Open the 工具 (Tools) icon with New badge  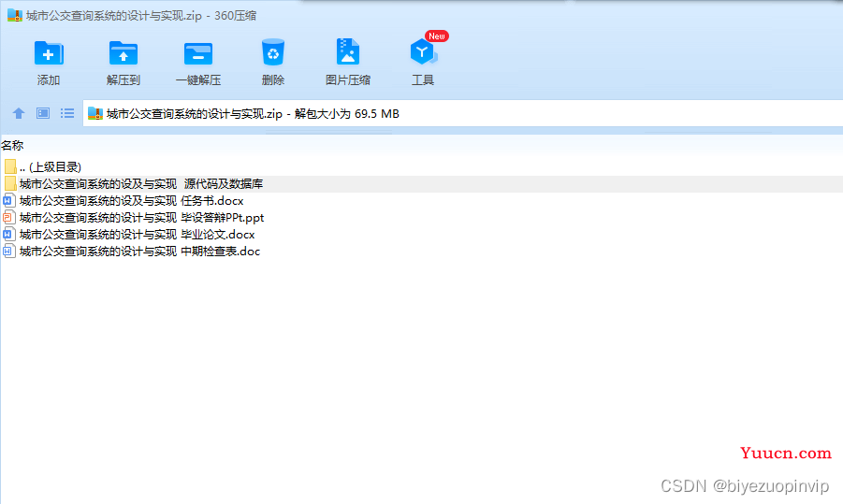point(424,51)
